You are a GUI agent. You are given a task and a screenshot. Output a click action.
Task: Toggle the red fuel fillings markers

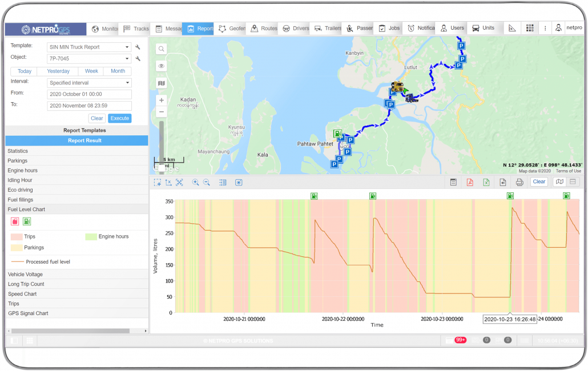[x=14, y=221]
